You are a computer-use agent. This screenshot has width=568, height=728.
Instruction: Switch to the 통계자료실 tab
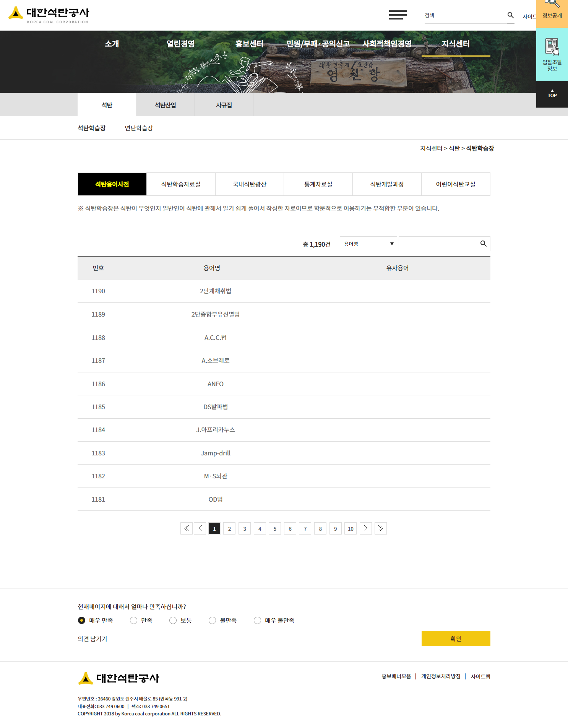318,184
